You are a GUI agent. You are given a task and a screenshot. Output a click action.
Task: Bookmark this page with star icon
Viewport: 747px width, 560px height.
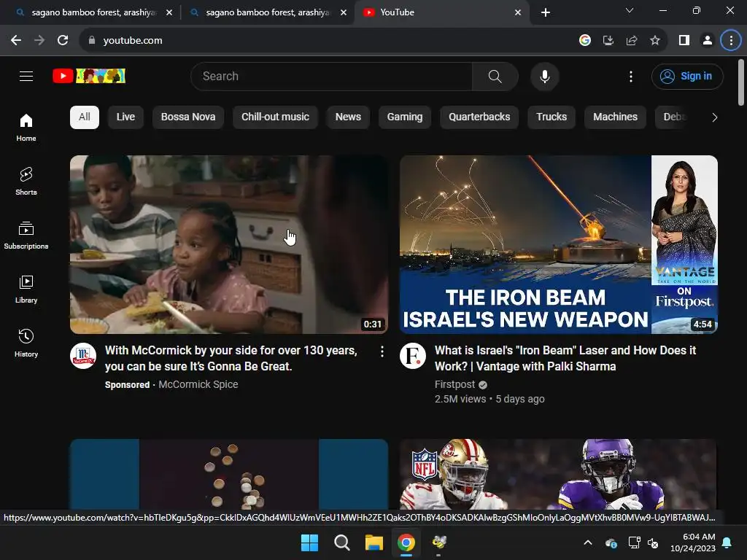[655, 41]
